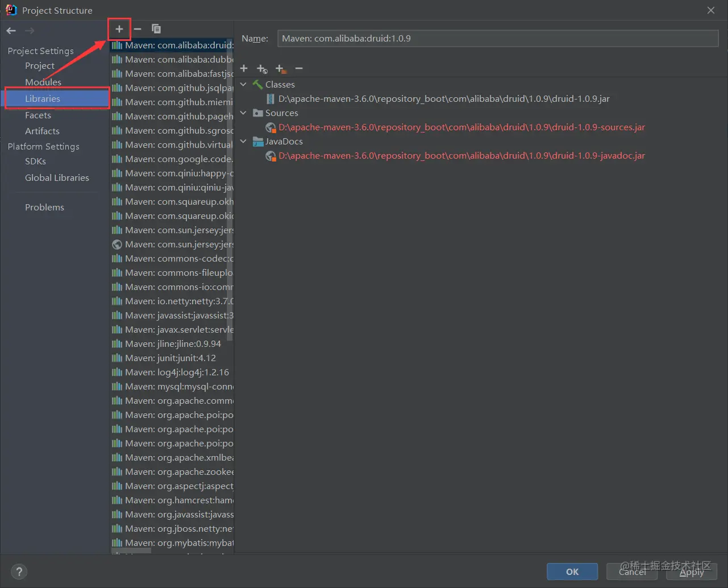728x588 pixels.
Task: Select Maven: commons-io library
Action: (172, 287)
